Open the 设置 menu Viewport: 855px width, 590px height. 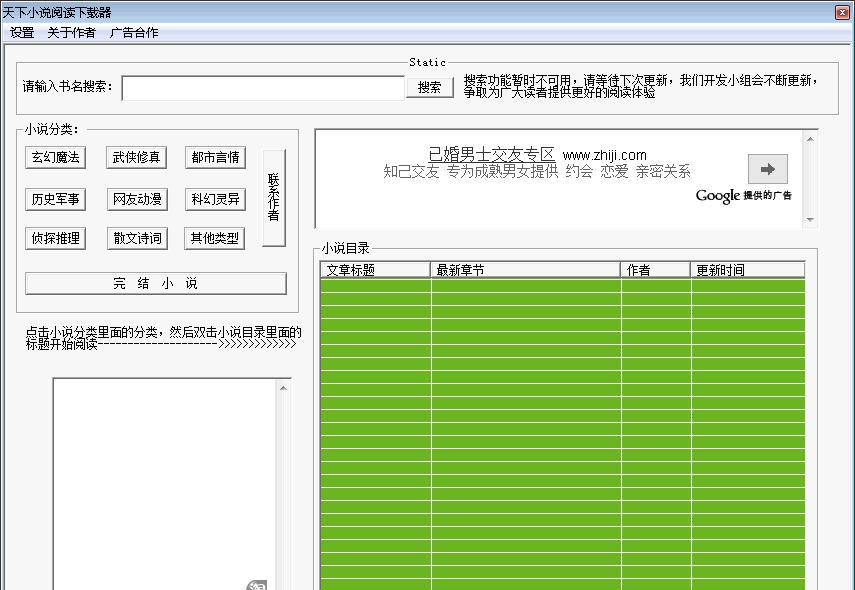point(22,33)
